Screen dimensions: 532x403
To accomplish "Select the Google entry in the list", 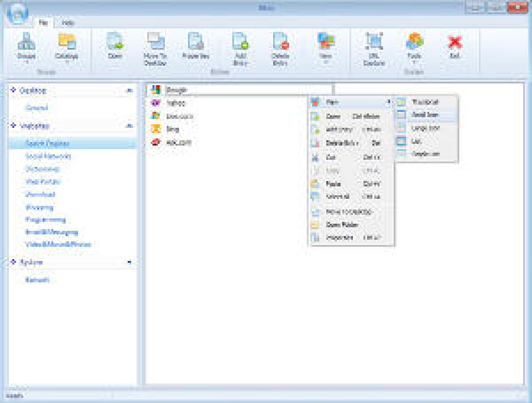I will 240,90.
